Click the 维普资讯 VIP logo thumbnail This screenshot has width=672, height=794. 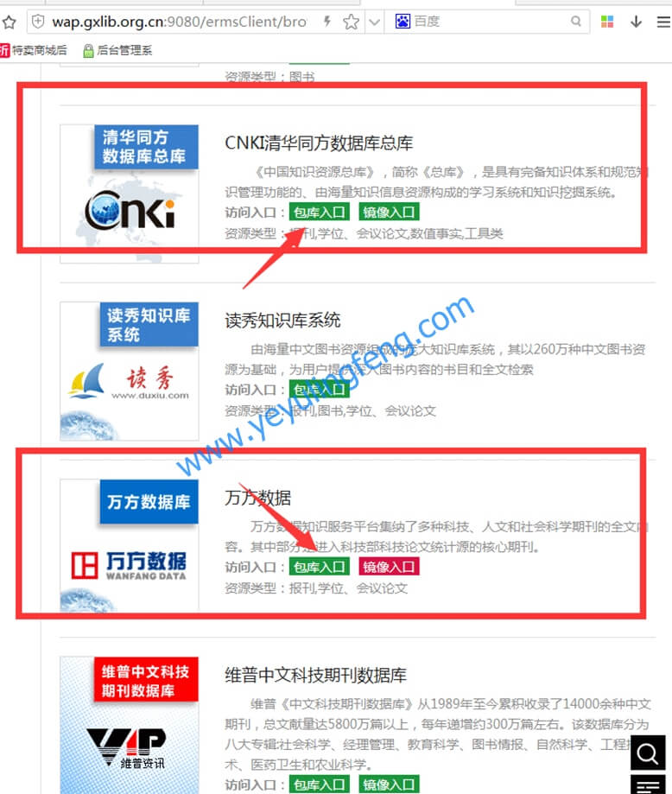tap(130, 725)
